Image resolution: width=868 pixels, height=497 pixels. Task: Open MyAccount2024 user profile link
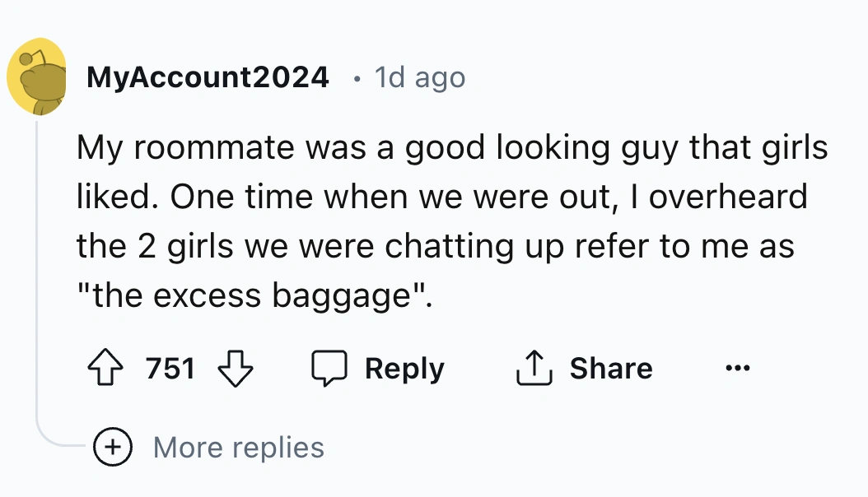pos(208,78)
